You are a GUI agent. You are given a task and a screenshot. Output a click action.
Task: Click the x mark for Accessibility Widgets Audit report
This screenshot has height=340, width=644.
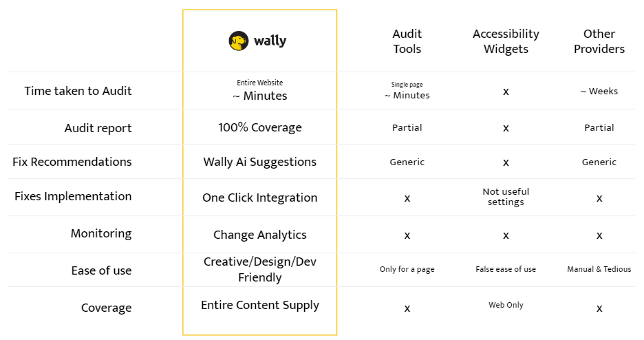(x=506, y=128)
